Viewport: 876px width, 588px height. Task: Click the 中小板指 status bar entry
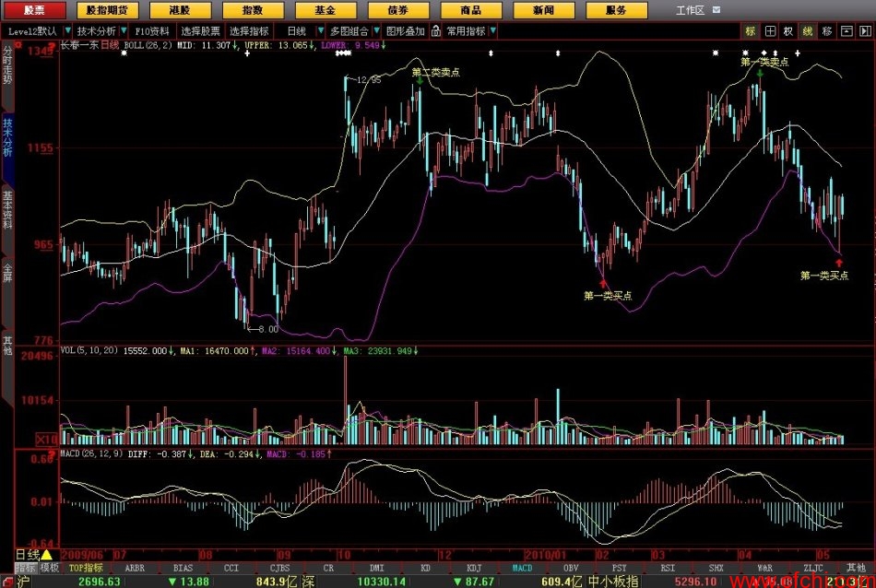click(x=613, y=582)
